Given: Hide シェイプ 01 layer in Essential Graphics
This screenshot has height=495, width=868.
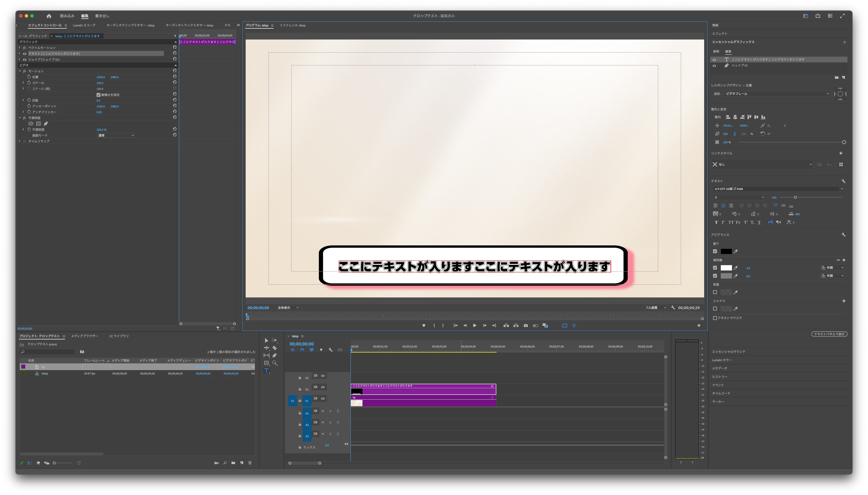Looking at the screenshot, I should tap(714, 66).
